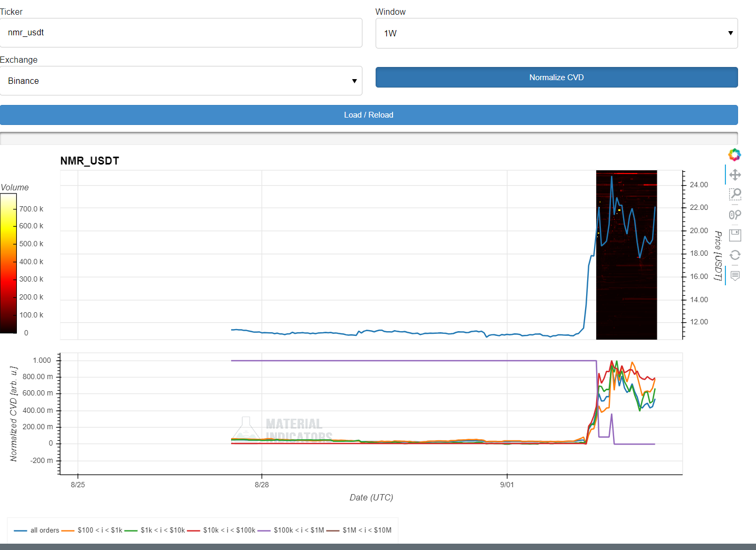Screen dimensions: 756x550
Task: Click the Volume color scale bar
Action: coord(8,263)
